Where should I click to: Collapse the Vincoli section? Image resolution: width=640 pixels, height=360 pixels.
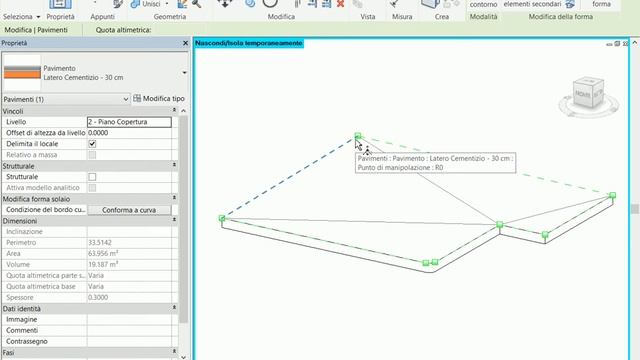point(174,111)
